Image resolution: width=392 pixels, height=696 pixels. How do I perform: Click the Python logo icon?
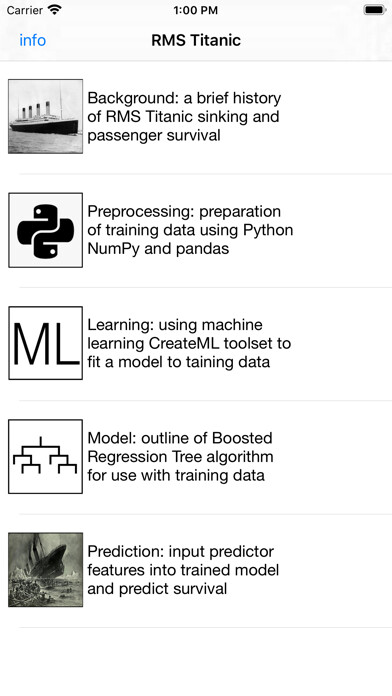point(45,230)
